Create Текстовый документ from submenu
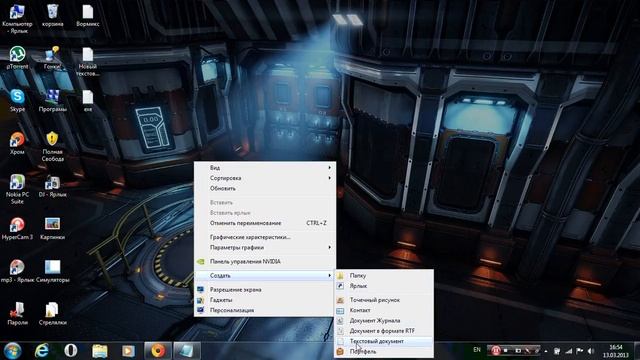Viewport: 640px width, 360px height. 384,341
